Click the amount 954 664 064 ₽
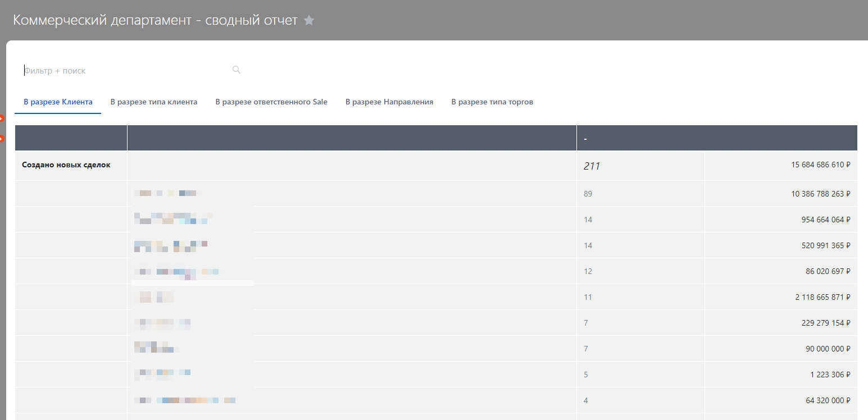868x420 pixels. [x=826, y=220]
